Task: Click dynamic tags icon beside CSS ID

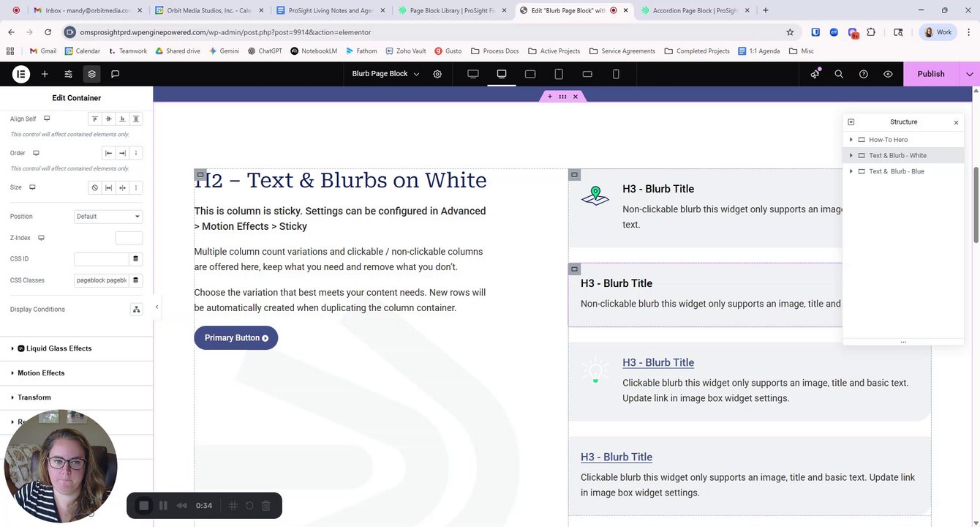Action: click(x=135, y=259)
